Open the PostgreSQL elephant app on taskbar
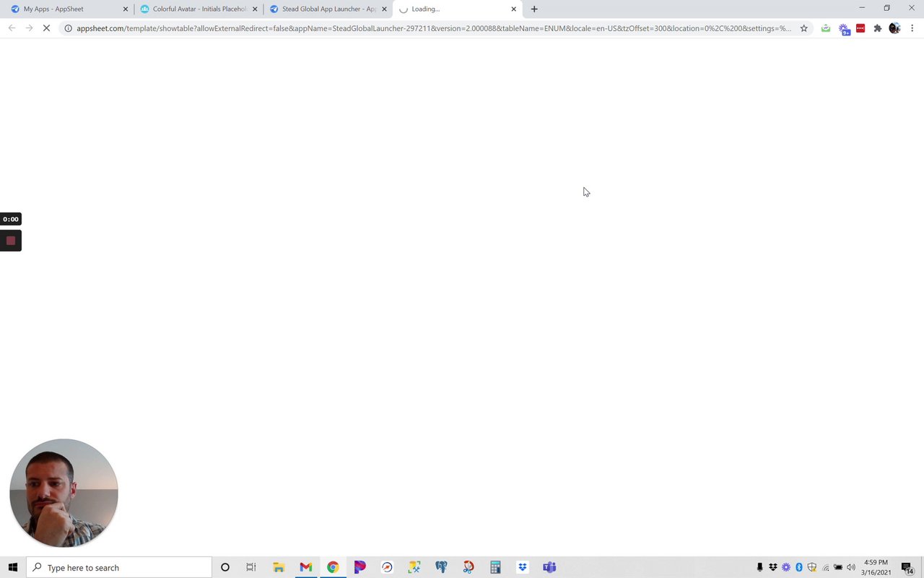The image size is (924, 578). pos(441,567)
